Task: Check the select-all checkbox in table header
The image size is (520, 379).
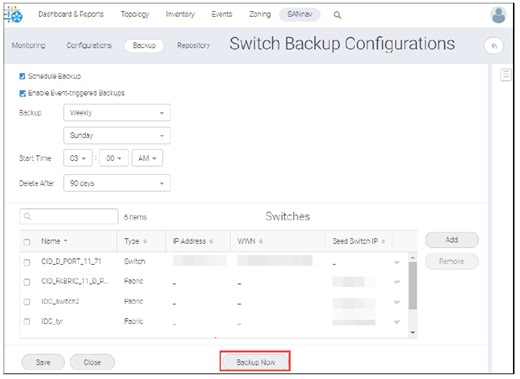Action: [x=27, y=242]
